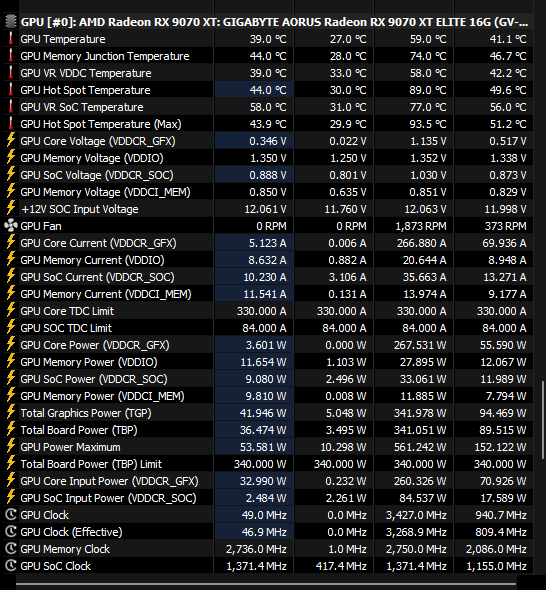This screenshot has width=546, height=590.
Task: Click clock icon beside GPU SoC Clock
Action: coord(11,566)
